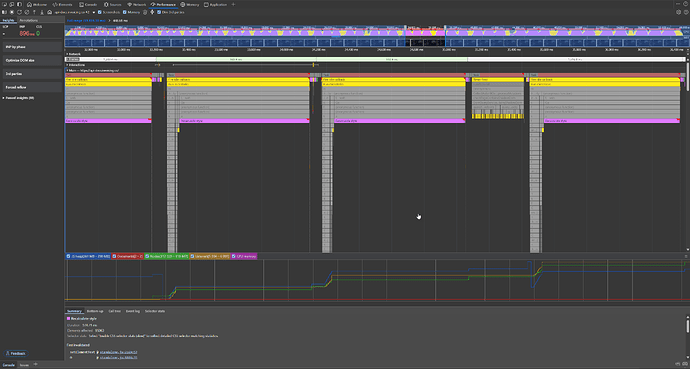Click the record button in Performance toolbar

[x=12, y=12]
